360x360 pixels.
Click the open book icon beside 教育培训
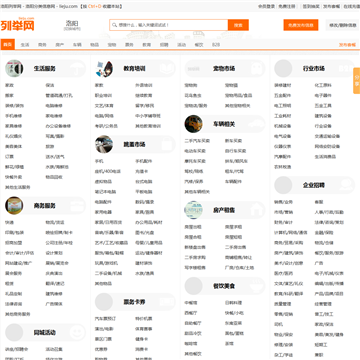click(x=166, y=68)
